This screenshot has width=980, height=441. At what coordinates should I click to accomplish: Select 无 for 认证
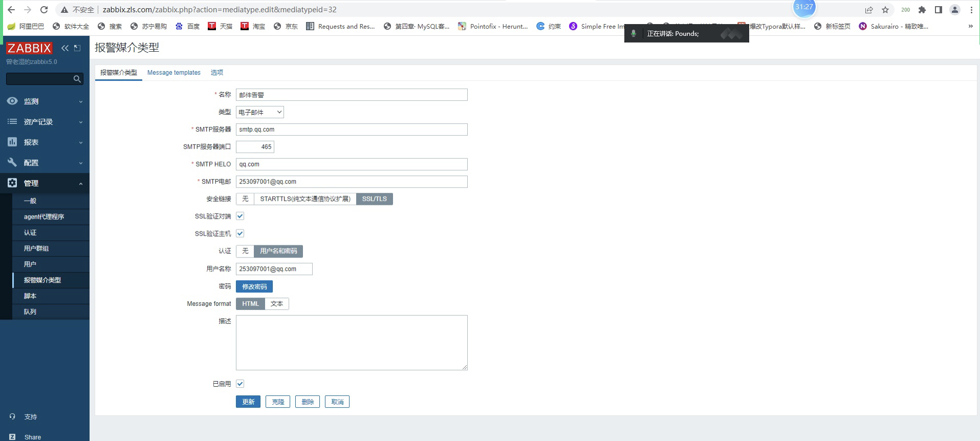point(245,251)
